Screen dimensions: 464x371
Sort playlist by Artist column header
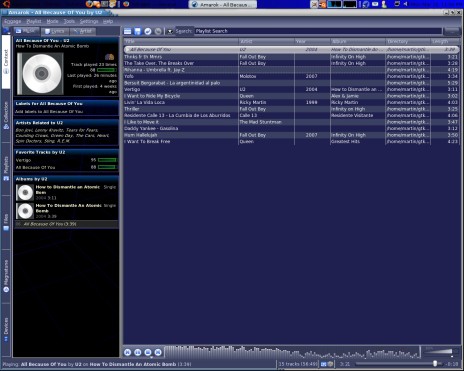[x=266, y=42]
